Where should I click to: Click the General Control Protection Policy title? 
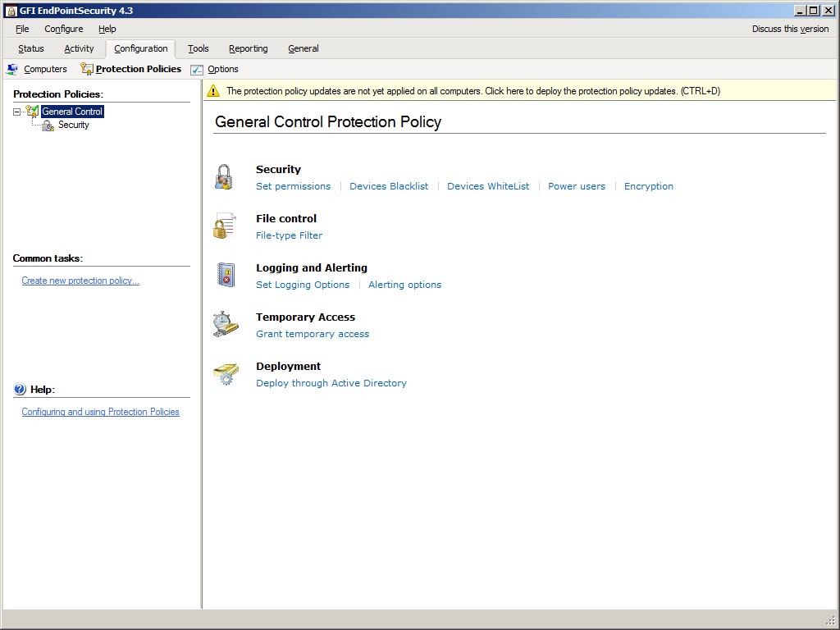click(328, 122)
